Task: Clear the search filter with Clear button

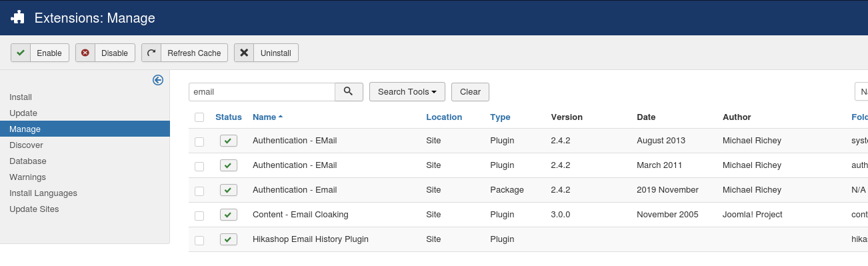Action: 470,92
